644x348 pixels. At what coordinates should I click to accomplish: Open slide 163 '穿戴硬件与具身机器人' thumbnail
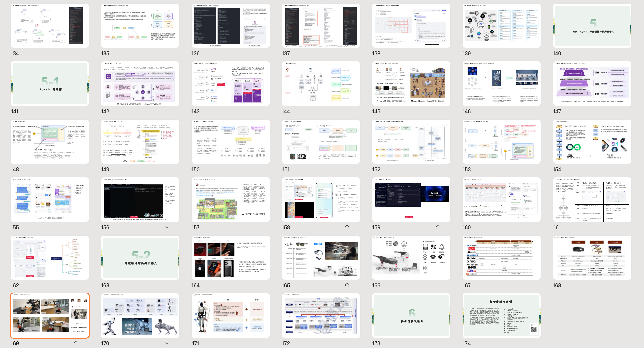(140, 257)
